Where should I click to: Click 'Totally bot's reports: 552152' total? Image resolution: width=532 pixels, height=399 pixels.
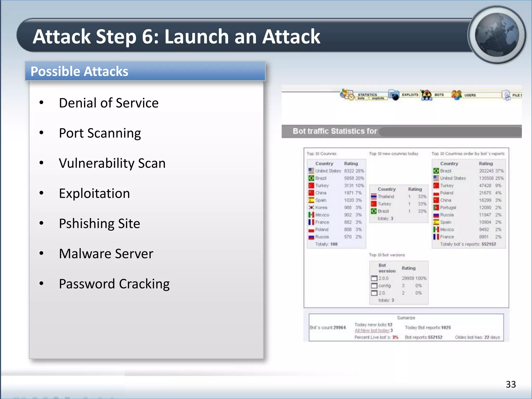(468, 244)
